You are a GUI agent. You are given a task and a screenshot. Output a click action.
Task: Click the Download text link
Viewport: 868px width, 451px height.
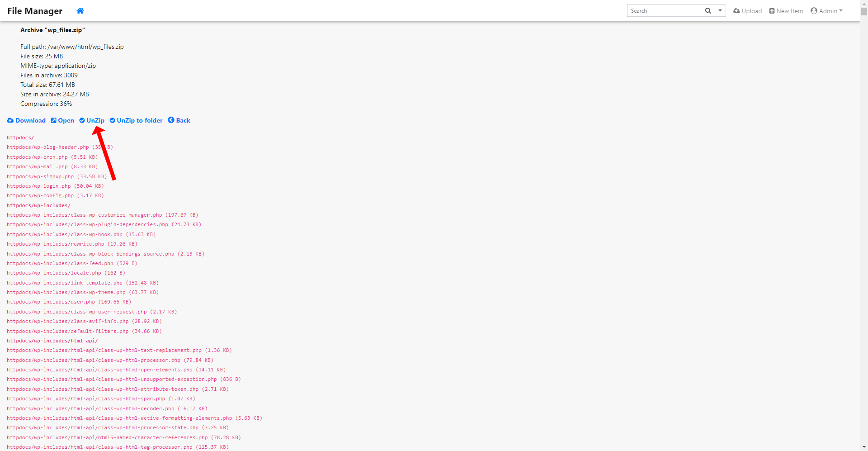click(x=30, y=120)
